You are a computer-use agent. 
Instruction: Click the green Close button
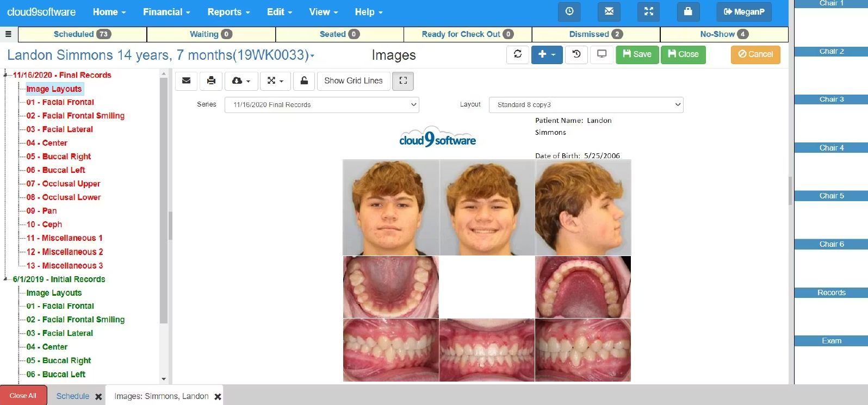(683, 54)
